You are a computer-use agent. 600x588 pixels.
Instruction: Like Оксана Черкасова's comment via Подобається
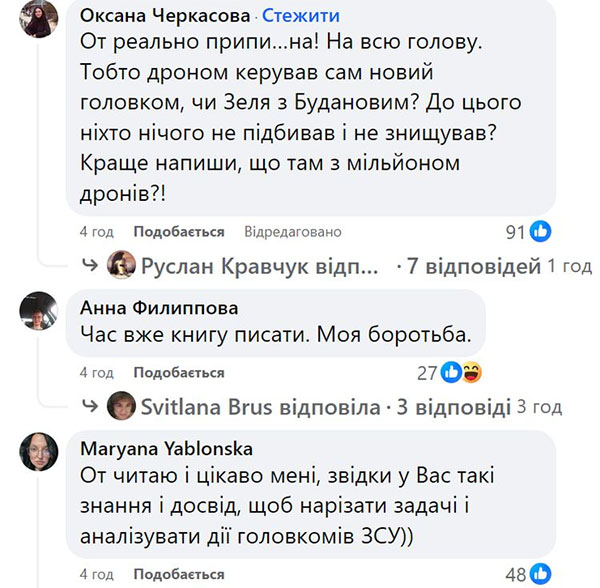click(x=179, y=232)
